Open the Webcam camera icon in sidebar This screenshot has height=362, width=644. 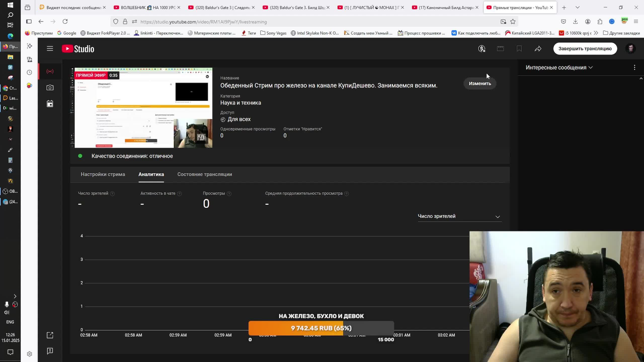50,88
